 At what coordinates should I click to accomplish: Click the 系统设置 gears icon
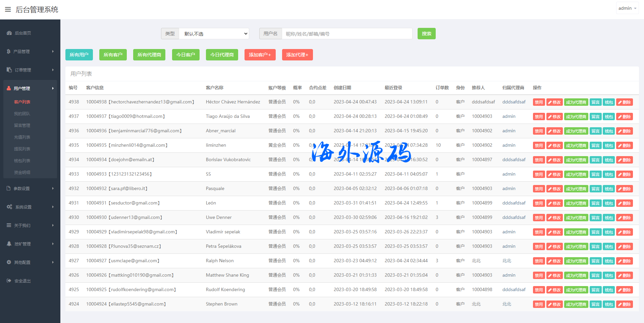tap(9, 207)
